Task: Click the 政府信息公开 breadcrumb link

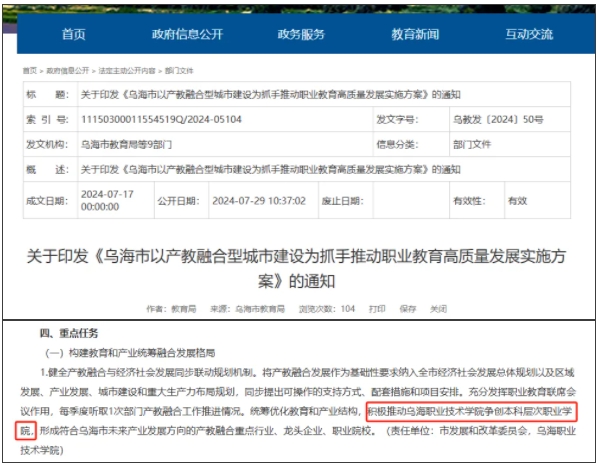Action: [x=67, y=71]
